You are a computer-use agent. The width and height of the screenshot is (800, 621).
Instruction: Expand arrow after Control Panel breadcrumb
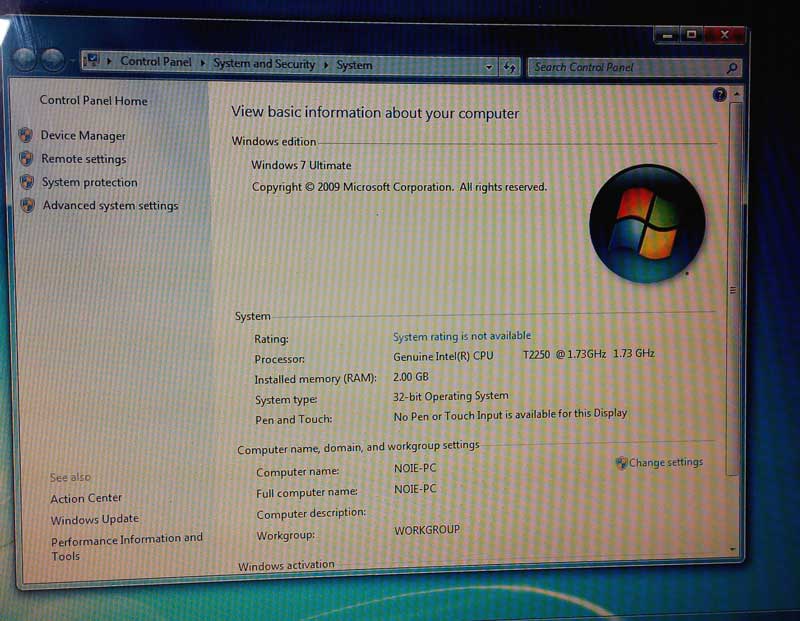pos(203,63)
